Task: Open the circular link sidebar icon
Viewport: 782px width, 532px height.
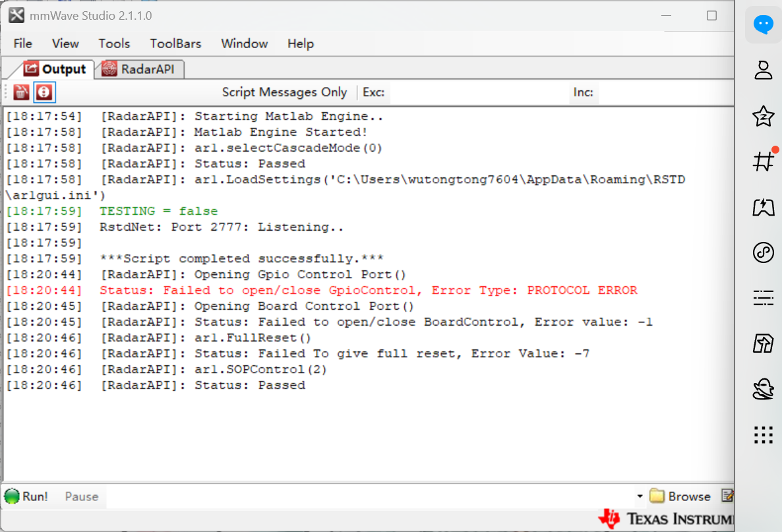Action: tap(763, 252)
